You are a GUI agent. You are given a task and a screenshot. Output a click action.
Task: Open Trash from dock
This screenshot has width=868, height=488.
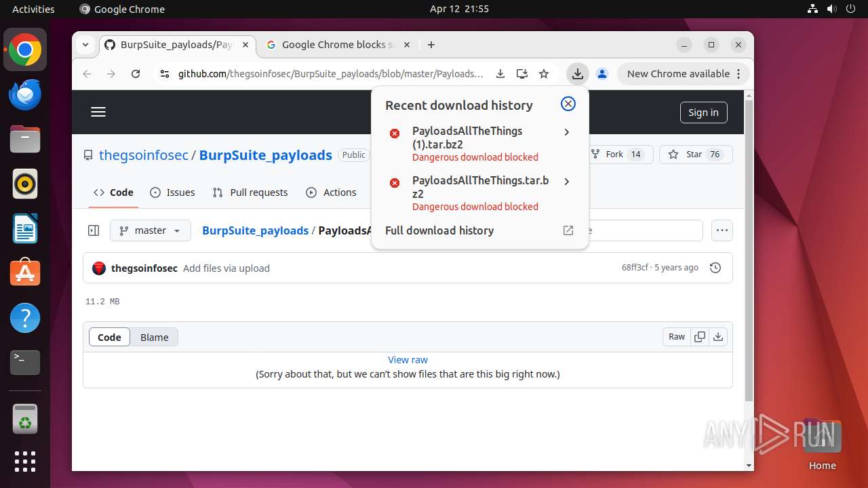coord(25,419)
